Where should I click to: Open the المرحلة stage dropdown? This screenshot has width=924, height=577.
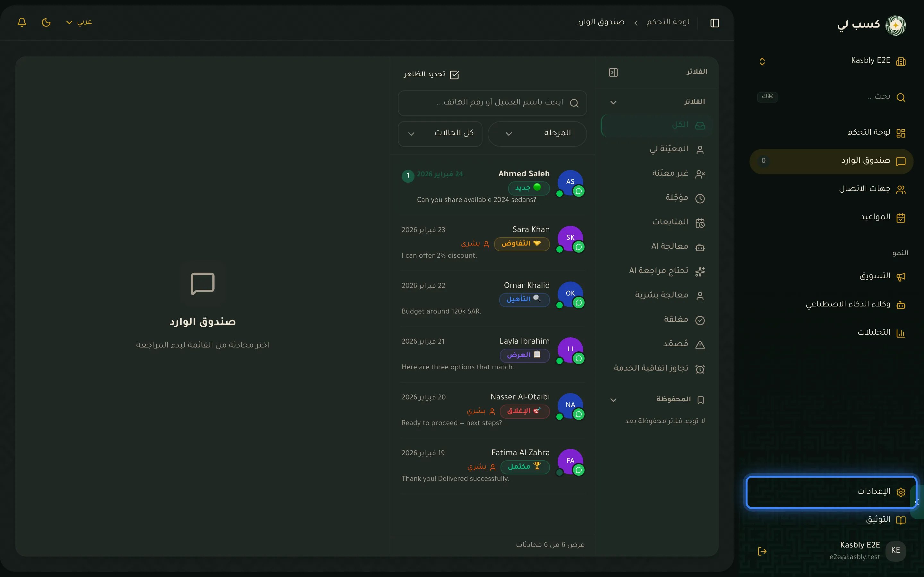pos(537,134)
